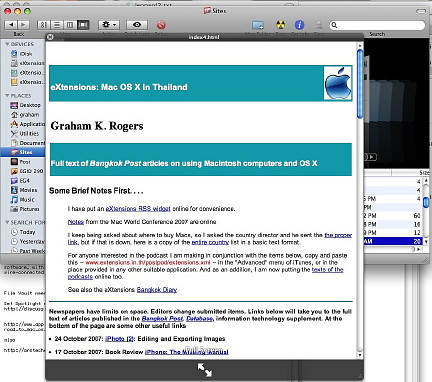The height and width of the screenshot is (382, 432).
Task: Toggle Quick Look with the eye button
Action: coord(137,25)
